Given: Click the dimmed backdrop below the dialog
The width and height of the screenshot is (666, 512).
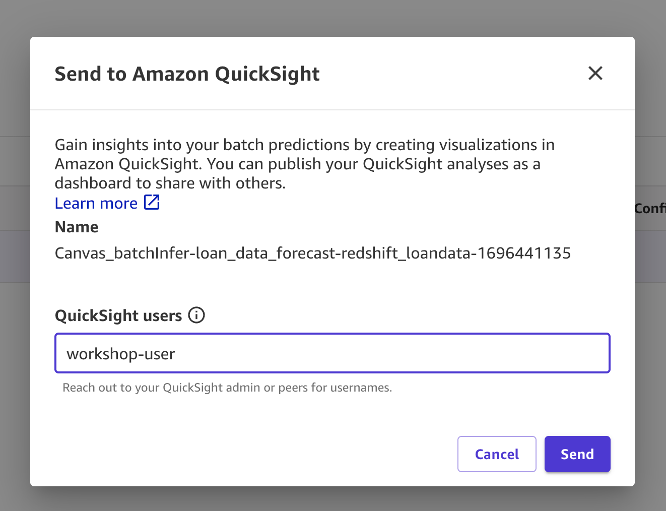Looking at the screenshot, I should coord(332,500).
